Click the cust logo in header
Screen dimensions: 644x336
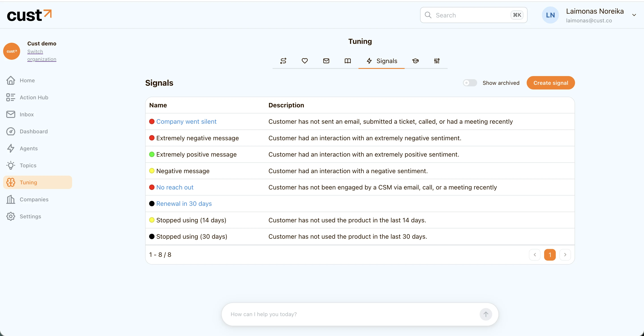pos(29,15)
